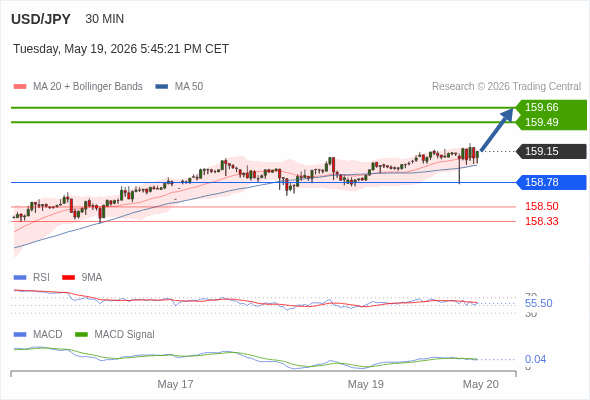Click the green MACD Signal legend swatch

pos(81,335)
